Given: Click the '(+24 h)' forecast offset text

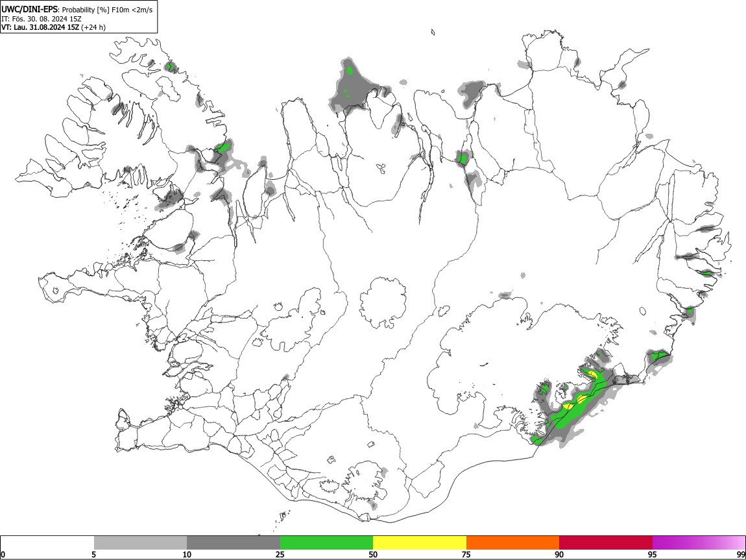Looking at the screenshot, I should click(x=93, y=27).
